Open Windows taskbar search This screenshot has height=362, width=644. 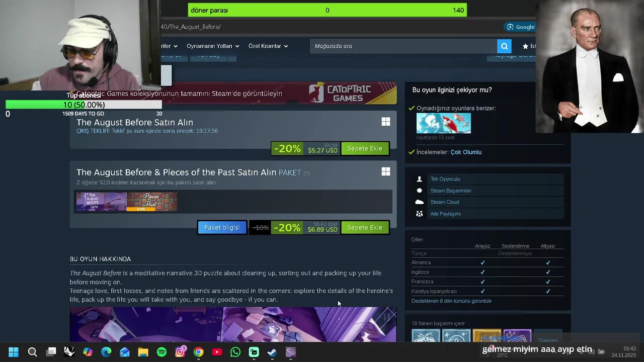tap(32, 352)
